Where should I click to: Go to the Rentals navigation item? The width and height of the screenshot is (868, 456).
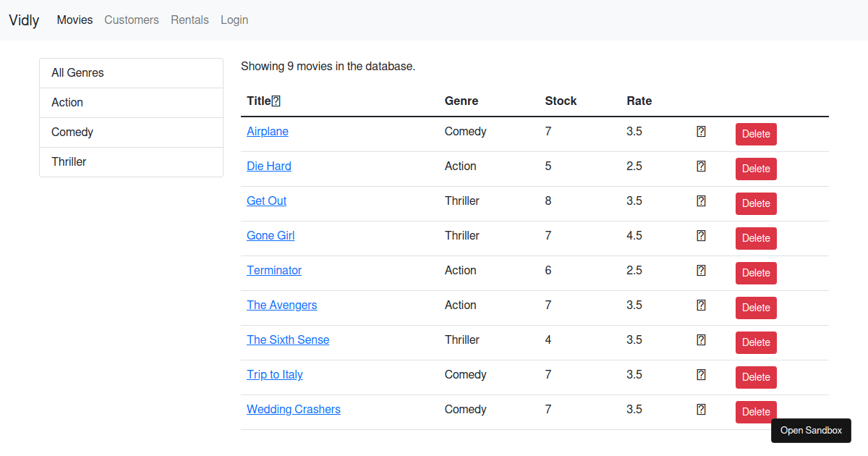(x=190, y=20)
